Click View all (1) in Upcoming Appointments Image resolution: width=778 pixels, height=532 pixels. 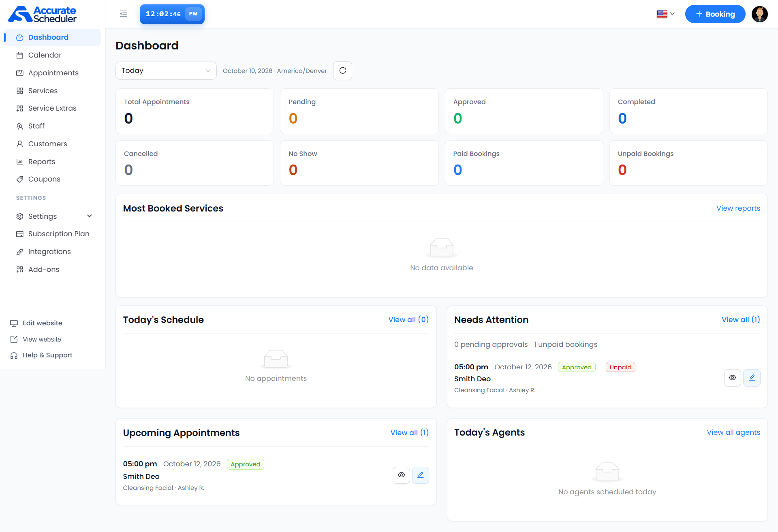click(x=409, y=433)
